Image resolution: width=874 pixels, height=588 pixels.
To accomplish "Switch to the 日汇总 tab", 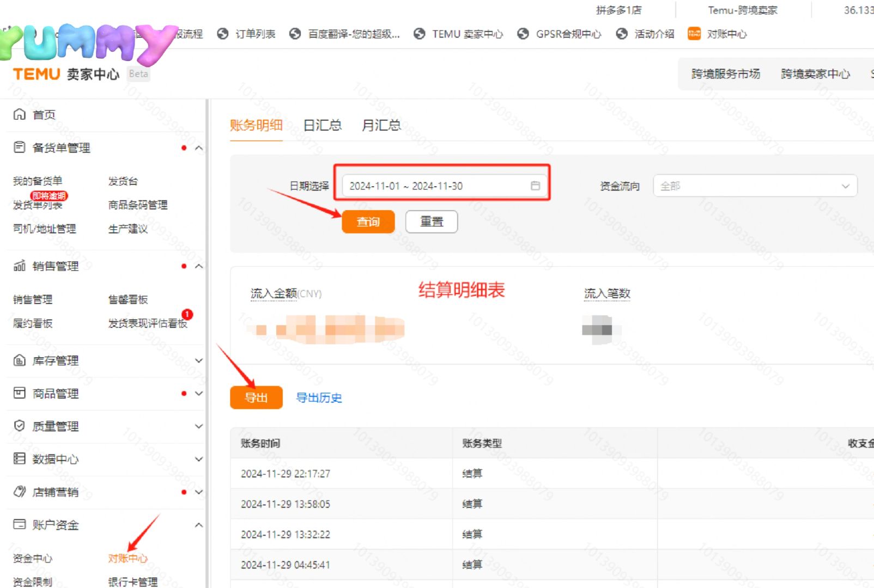I will pos(323,125).
